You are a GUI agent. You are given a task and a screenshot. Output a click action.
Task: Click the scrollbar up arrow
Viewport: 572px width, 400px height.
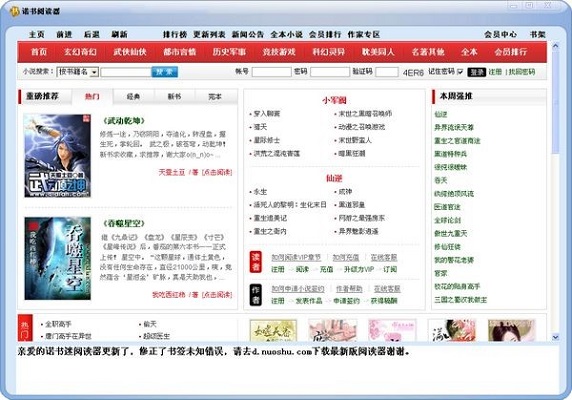[556, 46]
